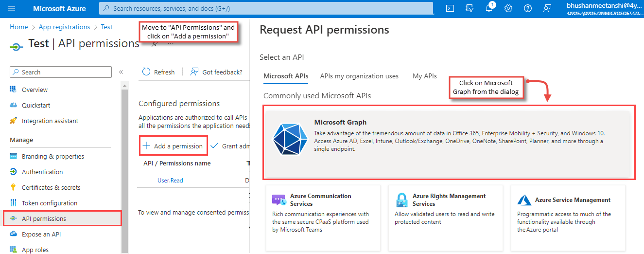Image resolution: width=644 pixels, height=254 pixels.
Task: Open the feedback icon in top bar
Action: 547,8
